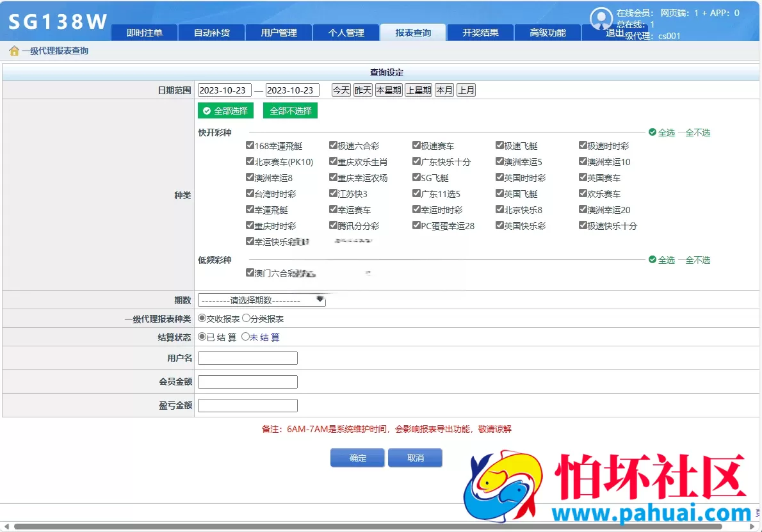This screenshot has width=762, height=532.
Task: Uncheck 168幸運飛艇 checkbox
Action: (250, 145)
